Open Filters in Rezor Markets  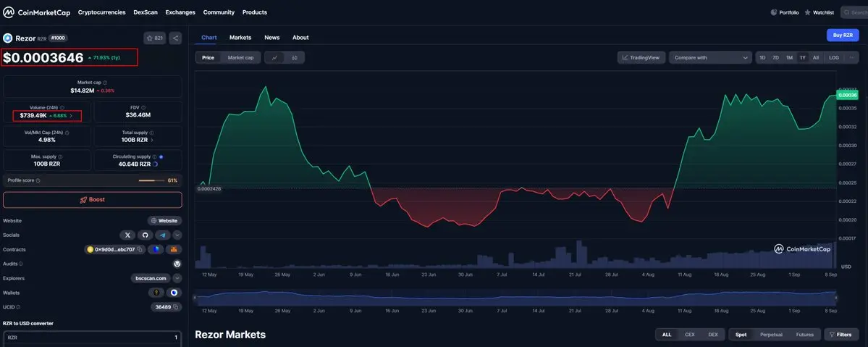coord(840,335)
